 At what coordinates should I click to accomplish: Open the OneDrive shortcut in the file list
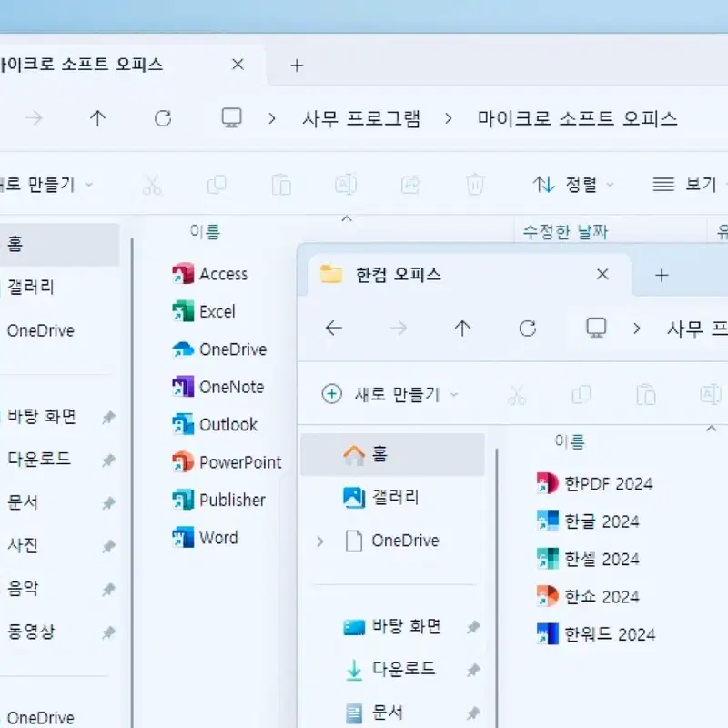click(219, 349)
